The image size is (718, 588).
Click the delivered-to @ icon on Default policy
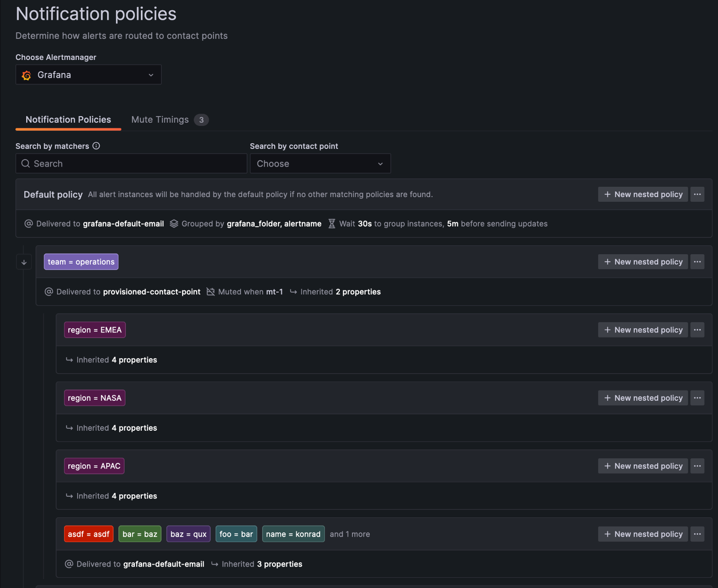tap(29, 223)
